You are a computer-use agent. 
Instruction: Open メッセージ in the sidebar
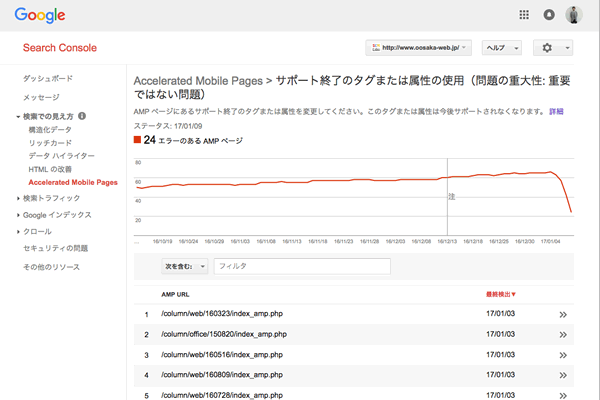41,97
